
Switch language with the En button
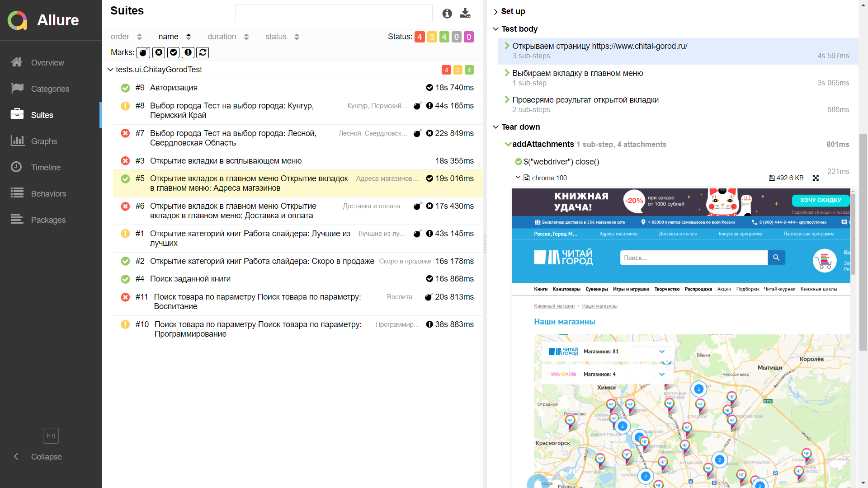tap(51, 436)
